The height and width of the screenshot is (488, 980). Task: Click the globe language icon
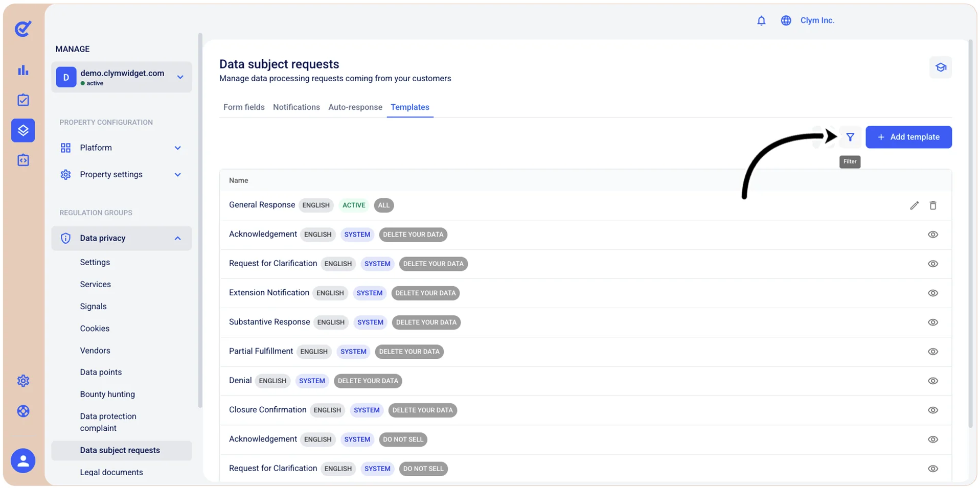tap(786, 20)
